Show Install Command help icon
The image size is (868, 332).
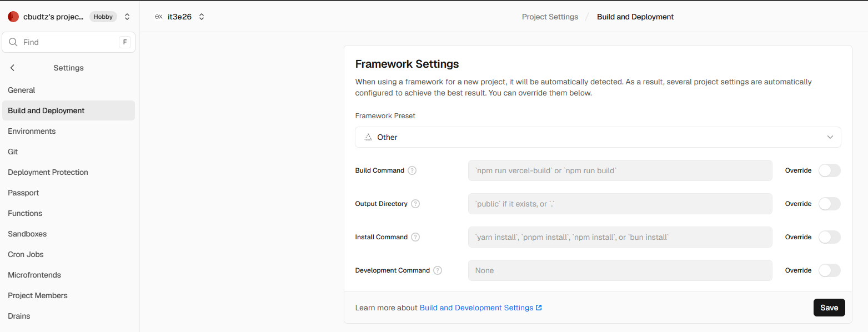click(415, 237)
